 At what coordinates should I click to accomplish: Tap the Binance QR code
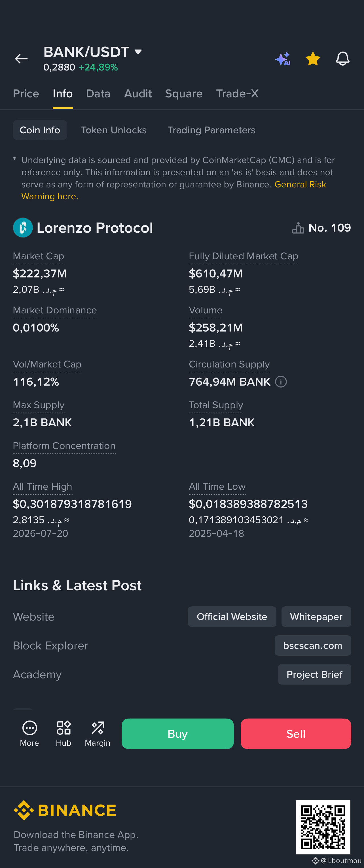pyautogui.click(x=323, y=827)
